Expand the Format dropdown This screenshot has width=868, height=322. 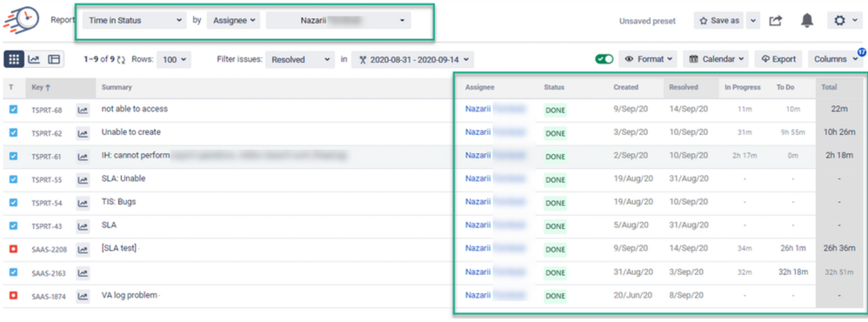click(648, 59)
